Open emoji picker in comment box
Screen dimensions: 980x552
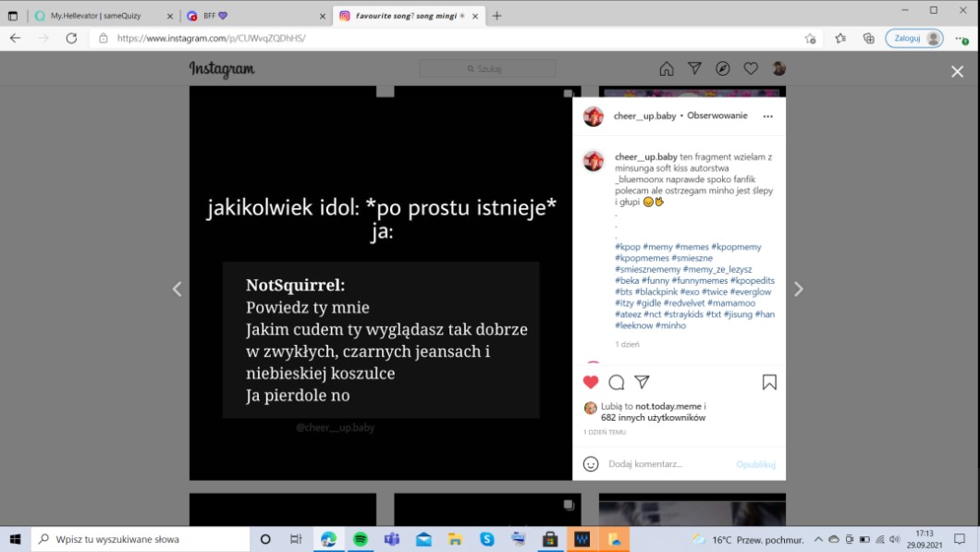[x=591, y=463]
